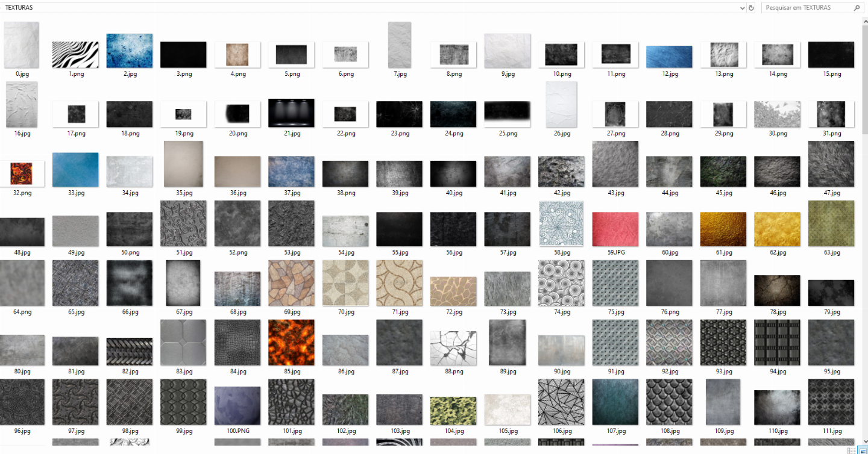Click the file name 12.jpg

pos(670,74)
